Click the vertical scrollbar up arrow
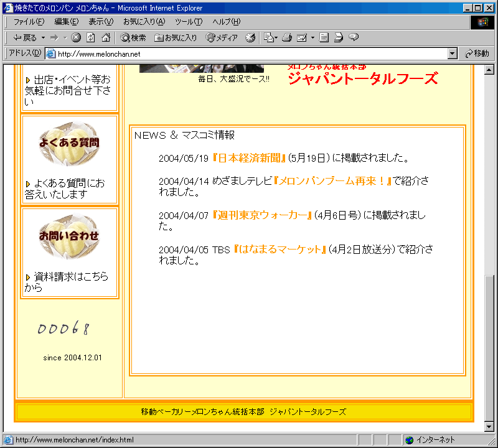The width and height of the screenshot is (498, 448). tap(489, 69)
